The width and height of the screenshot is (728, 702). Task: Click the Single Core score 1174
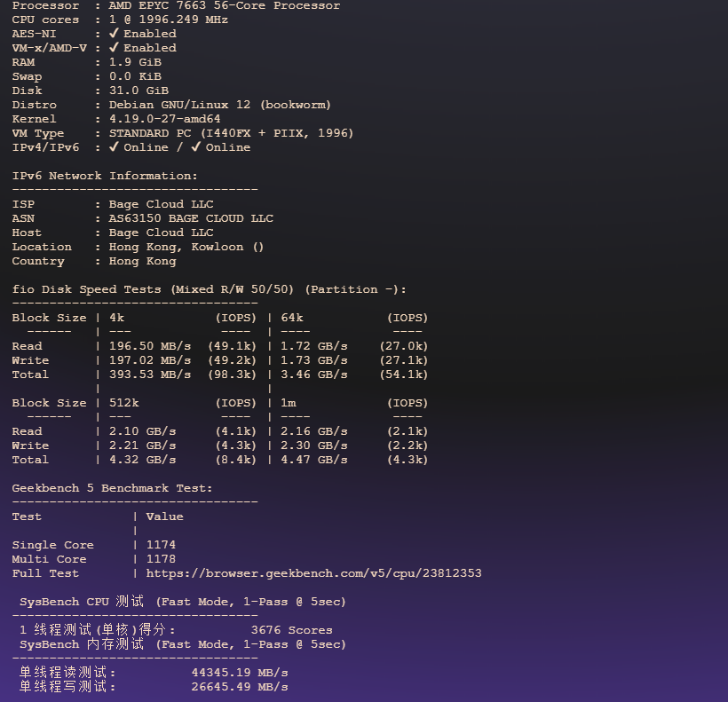pyautogui.click(x=161, y=545)
